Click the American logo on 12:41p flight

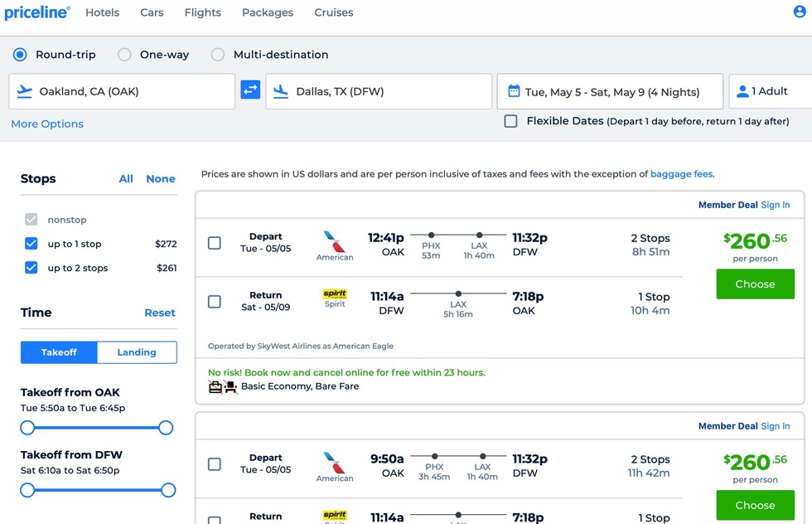pos(335,245)
